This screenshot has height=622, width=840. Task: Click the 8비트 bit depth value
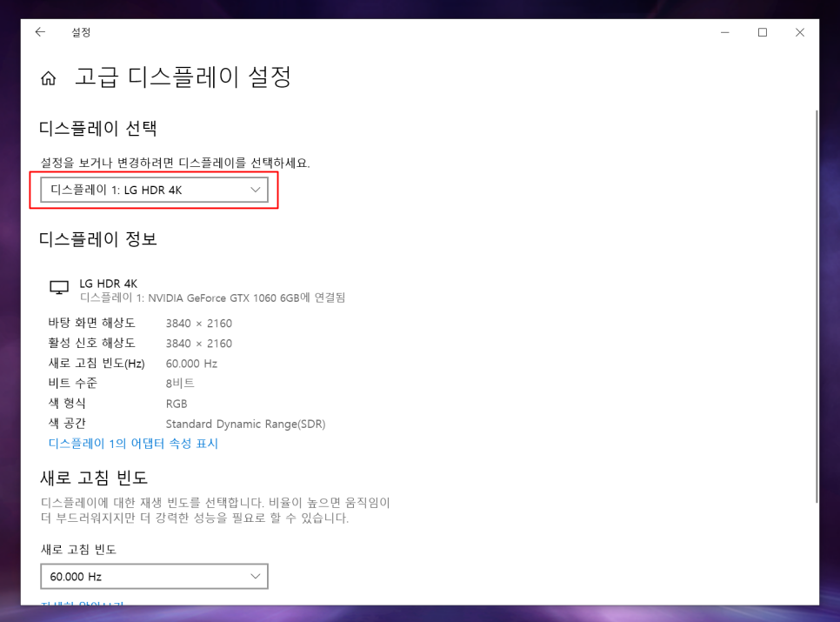click(x=180, y=383)
